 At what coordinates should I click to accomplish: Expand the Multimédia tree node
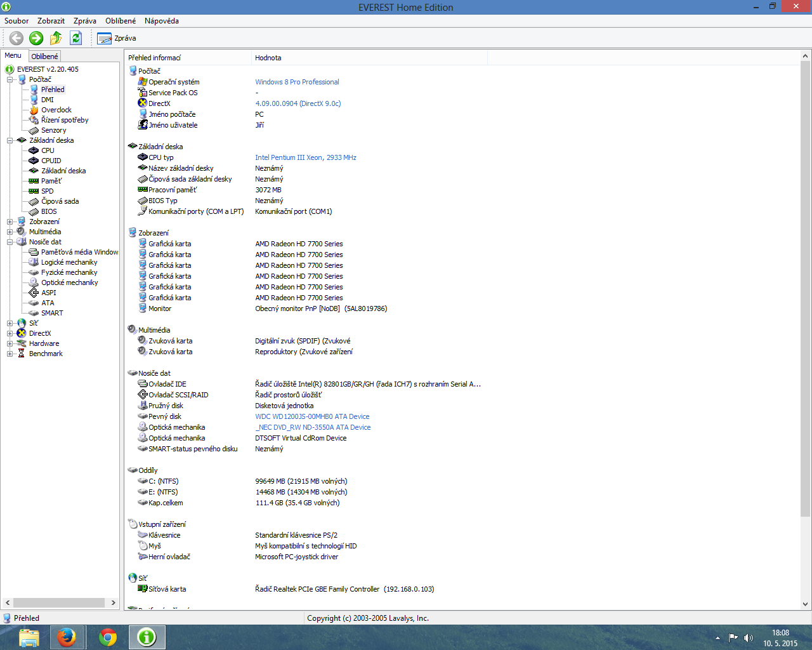(x=10, y=232)
